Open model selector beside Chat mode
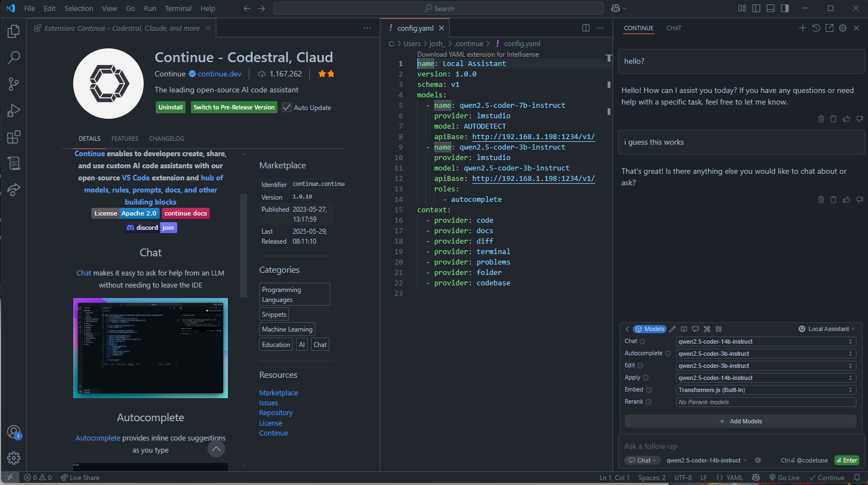Viewport: 868px width, 485px height. point(707,460)
